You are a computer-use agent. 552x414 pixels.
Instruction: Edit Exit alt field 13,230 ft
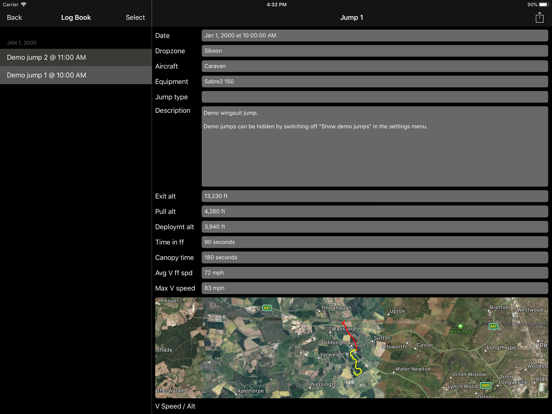(x=375, y=196)
